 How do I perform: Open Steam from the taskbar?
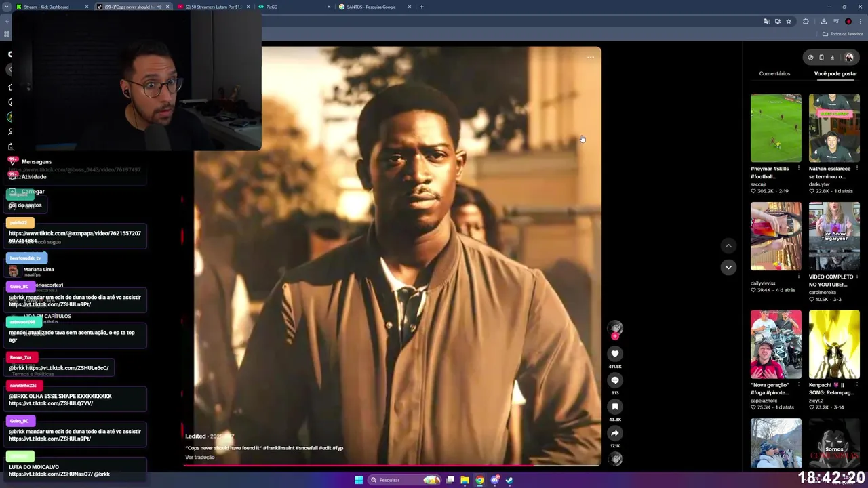click(509, 480)
